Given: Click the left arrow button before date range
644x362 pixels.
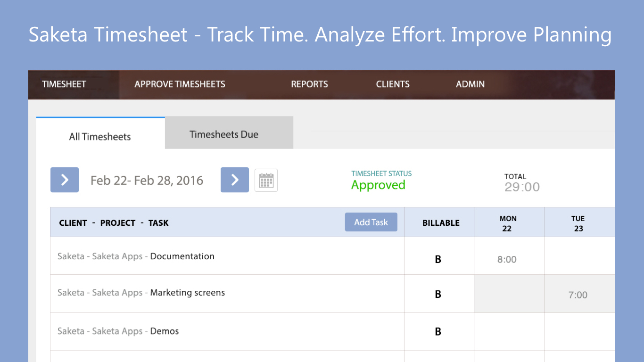Looking at the screenshot, I should [65, 180].
